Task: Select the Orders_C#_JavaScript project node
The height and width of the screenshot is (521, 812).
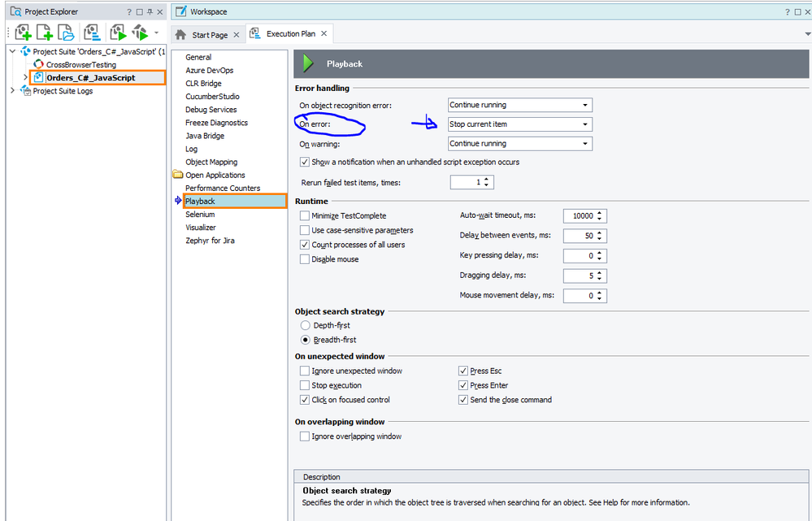Action: pos(90,78)
